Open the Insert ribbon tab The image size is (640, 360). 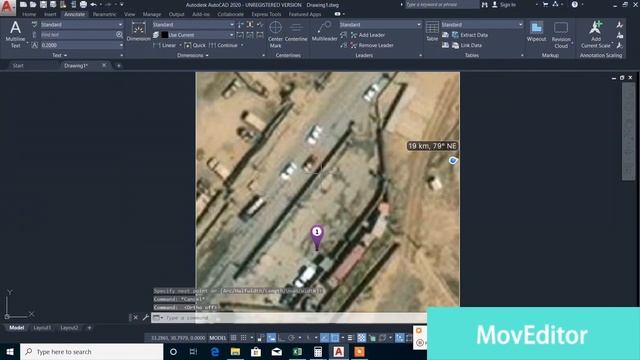[50, 14]
